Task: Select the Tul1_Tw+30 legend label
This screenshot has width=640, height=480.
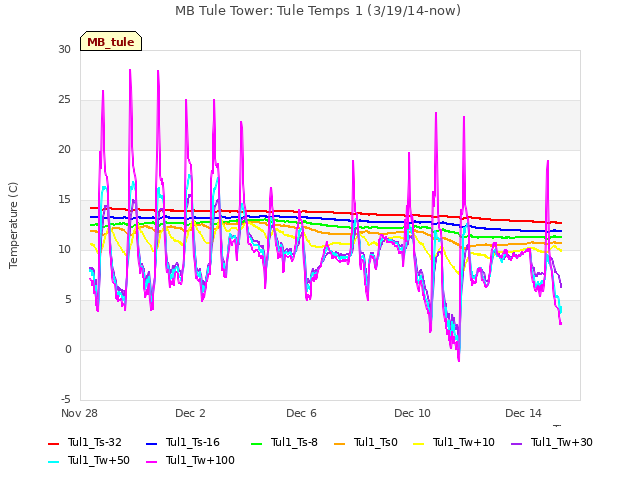Action: tap(562, 442)
